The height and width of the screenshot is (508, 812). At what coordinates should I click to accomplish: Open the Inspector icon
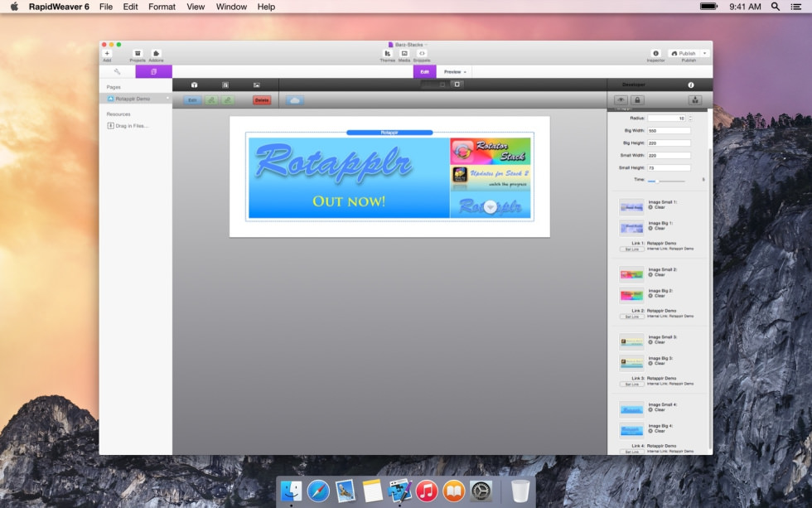click(x=655, y=53)
